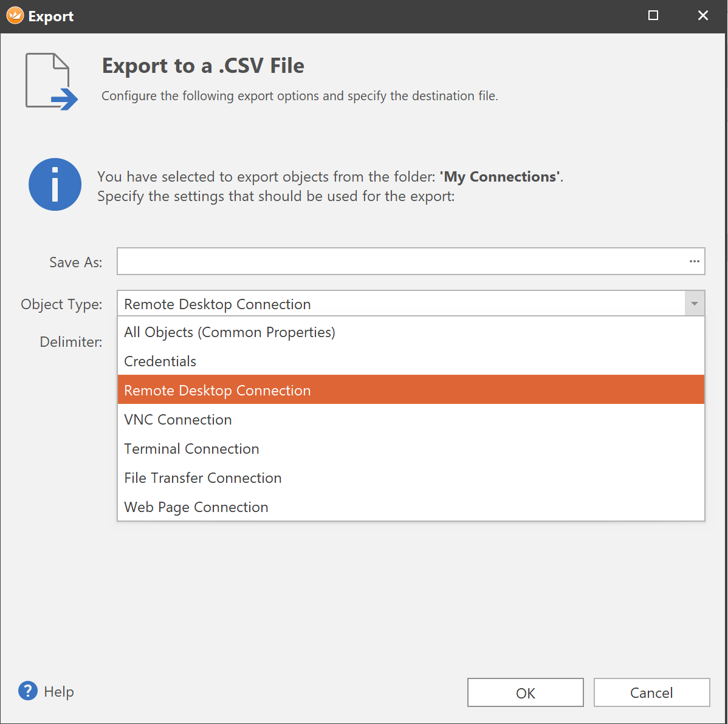The height and width of the screenshot is (724, 728).
Task: Pick VNC Connection in the dropdown list
Action: [x=178, y=420]
